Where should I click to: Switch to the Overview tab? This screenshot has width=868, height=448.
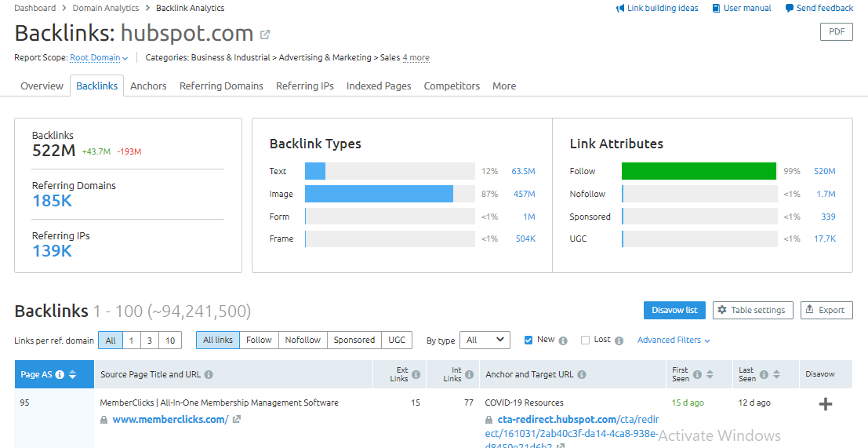pos(42,86)
